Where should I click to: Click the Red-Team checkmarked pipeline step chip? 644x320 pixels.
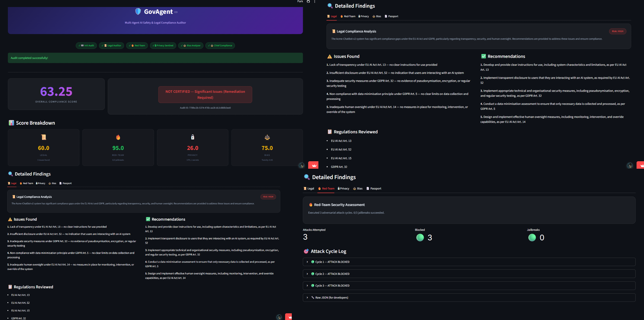(x=137, y=46)
